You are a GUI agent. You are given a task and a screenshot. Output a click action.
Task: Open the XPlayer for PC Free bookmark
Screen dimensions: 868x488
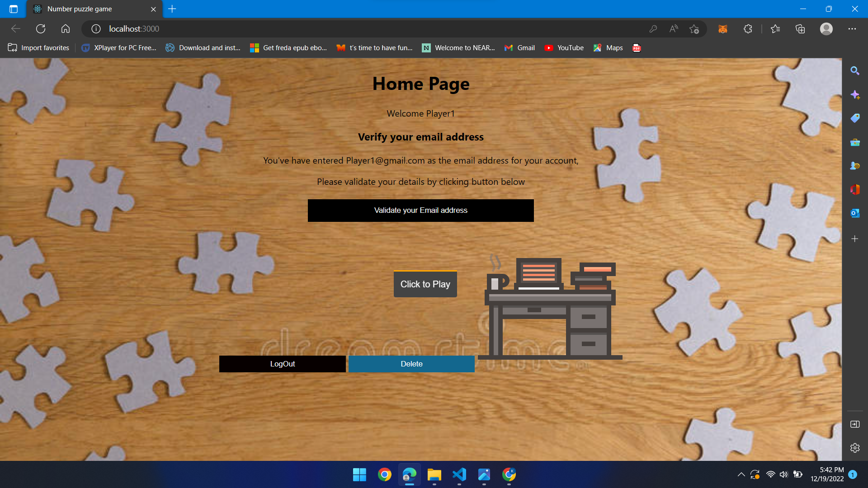tap(119, 48)
